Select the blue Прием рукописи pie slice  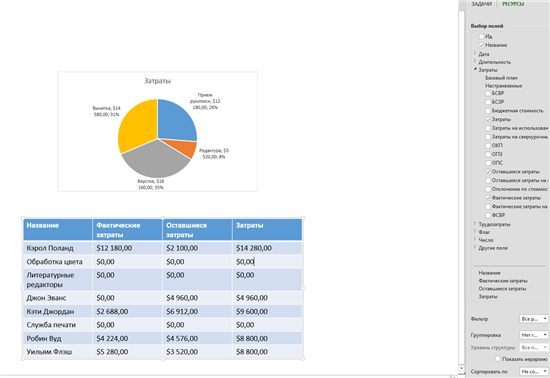click(175, 121)
